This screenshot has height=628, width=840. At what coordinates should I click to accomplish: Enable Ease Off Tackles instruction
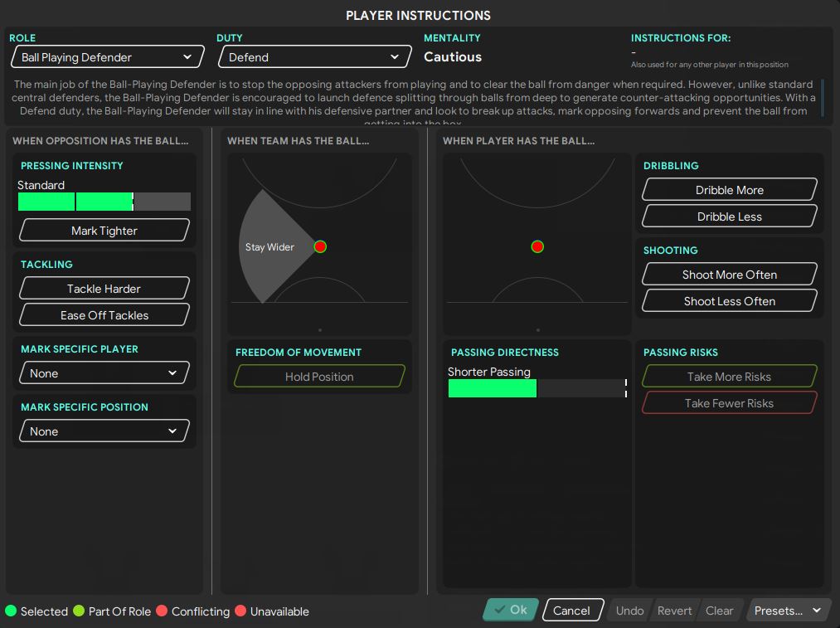coord(104,315)
